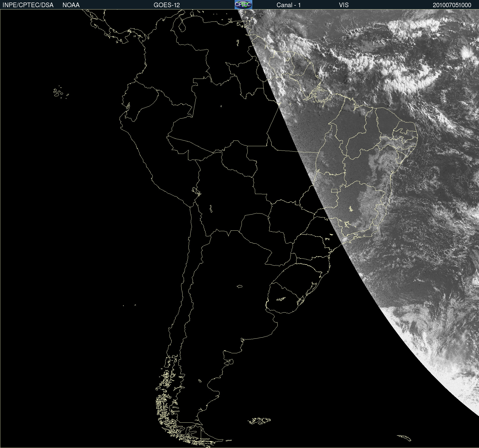
Task: Click the VIS channel label
Action: coord(344,5)
